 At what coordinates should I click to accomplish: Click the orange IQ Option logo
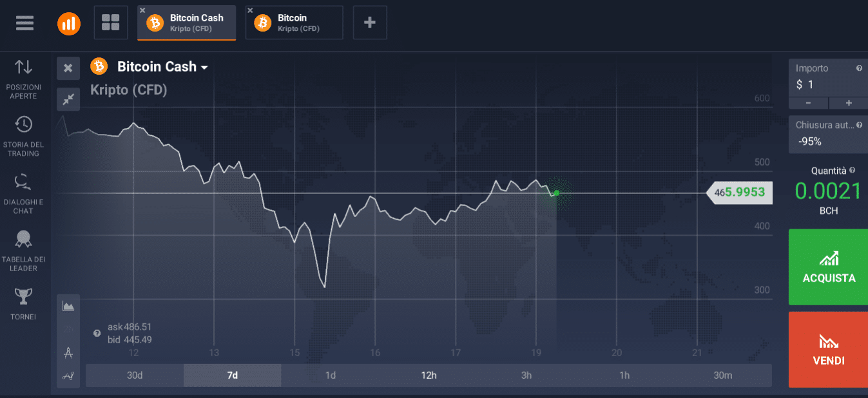coord(69,23)
